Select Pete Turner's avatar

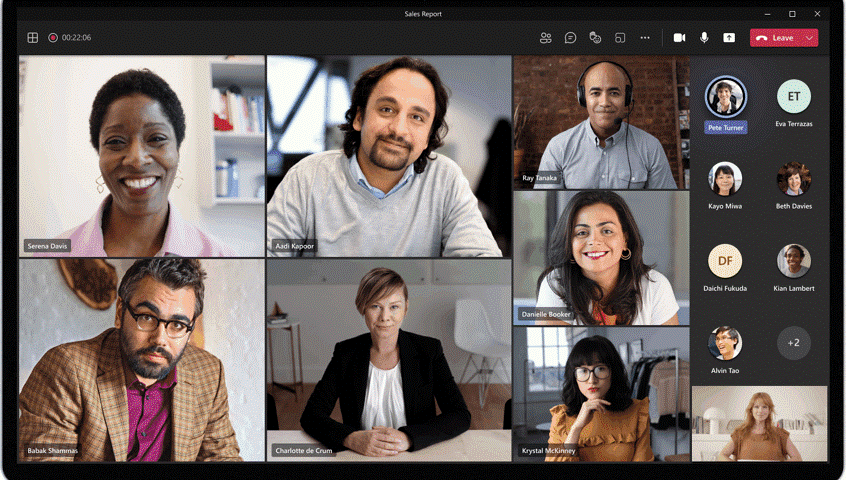[725, 97]
